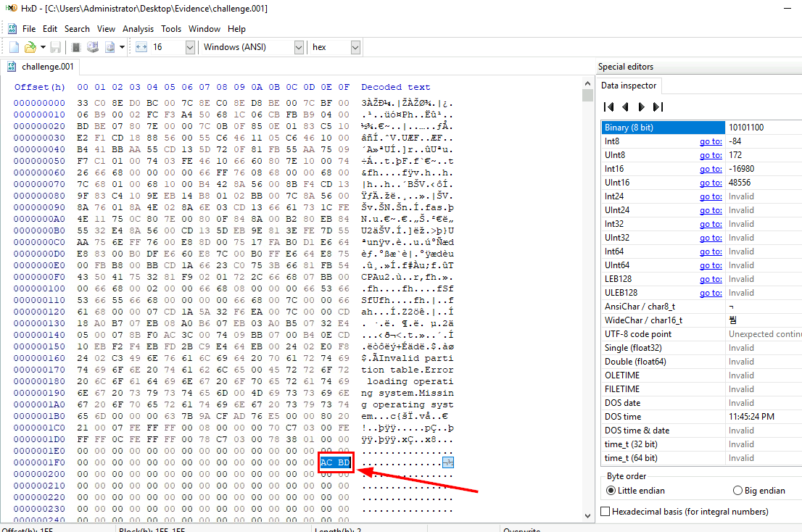Open the Help menu
The height and width of the screenshot is (532, 802).
coord(236,29)
